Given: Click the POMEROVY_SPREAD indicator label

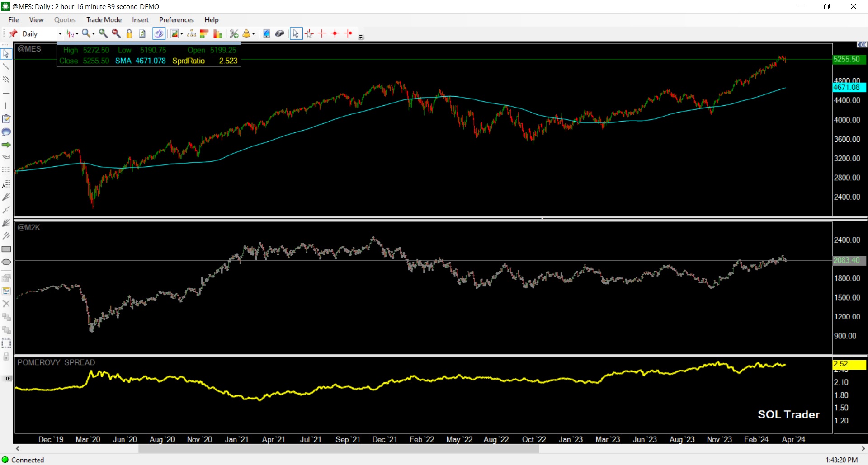Looking at the screenshot, I should (x=56, y=362).
